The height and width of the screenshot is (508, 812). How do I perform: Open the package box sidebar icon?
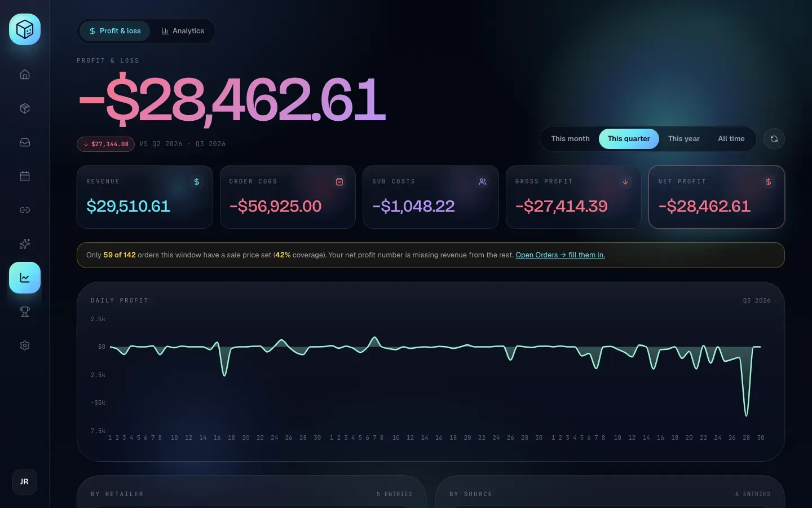[25, 108]
